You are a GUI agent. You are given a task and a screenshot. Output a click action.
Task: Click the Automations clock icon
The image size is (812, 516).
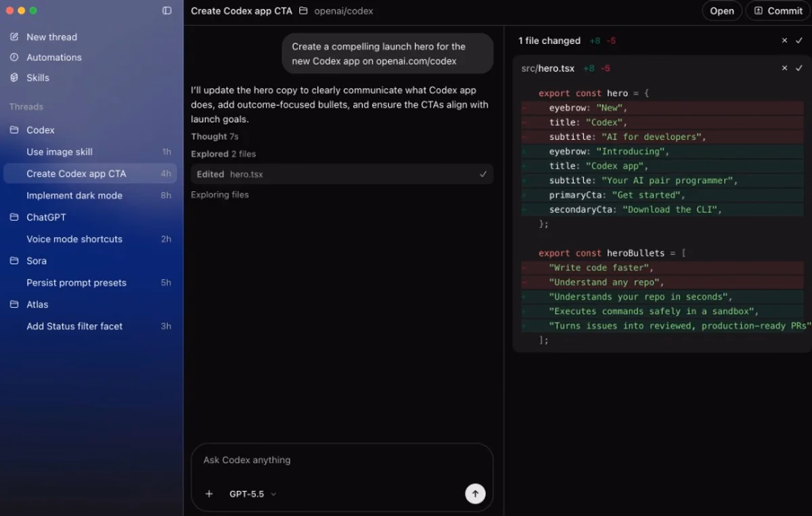click(14, 57)
